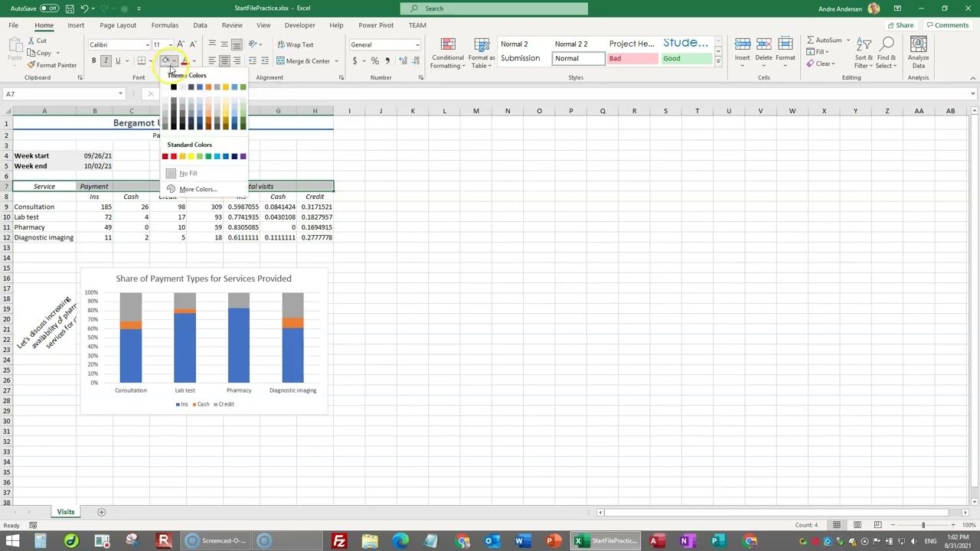Image resolution: width=980 pixels, height=551 pixels.
Task: Open Format as Table
Action: pos(482,53)
